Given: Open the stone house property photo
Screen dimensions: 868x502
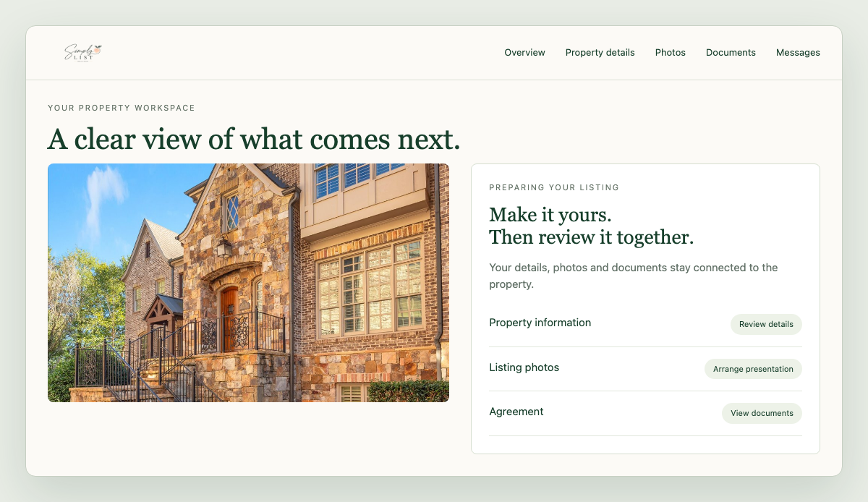Looking at the screenshot, I should (248, 283).
